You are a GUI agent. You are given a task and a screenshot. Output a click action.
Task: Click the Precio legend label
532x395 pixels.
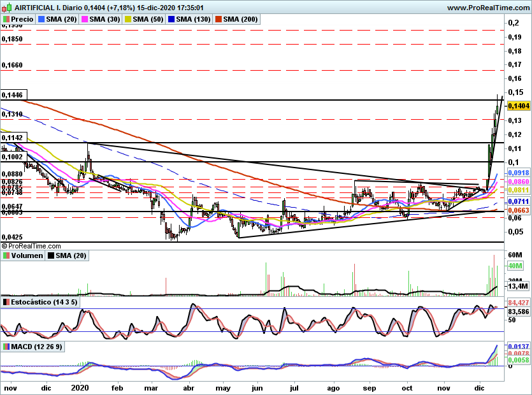(x=22, y=19)
